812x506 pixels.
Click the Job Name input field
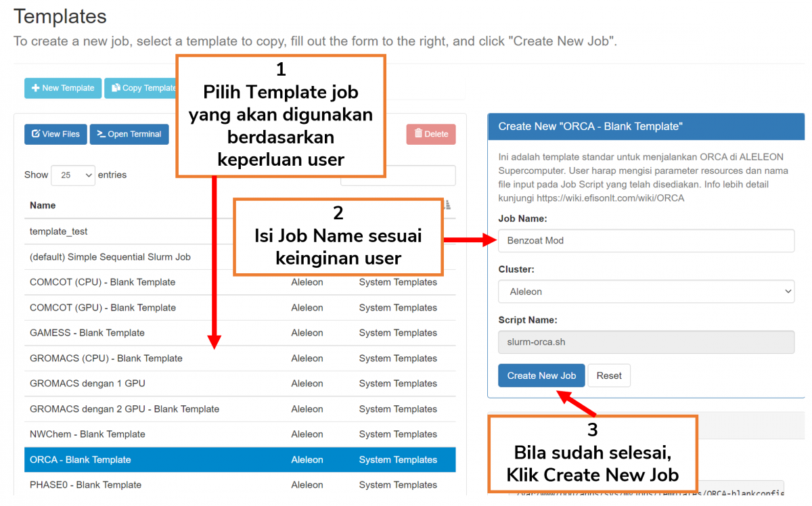(x=646, y=241)
